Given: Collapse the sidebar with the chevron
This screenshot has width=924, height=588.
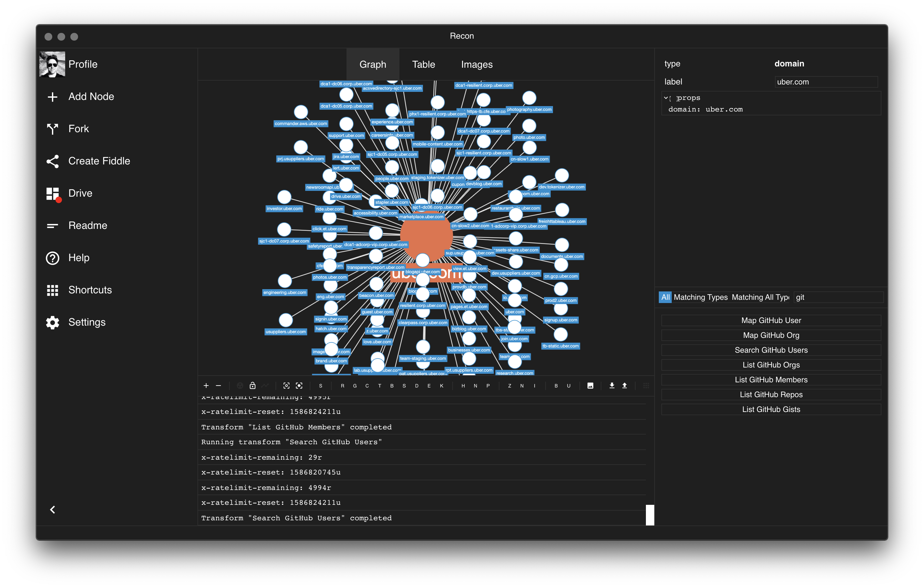Looking at the screenshot, I should [x=53, y=509].
